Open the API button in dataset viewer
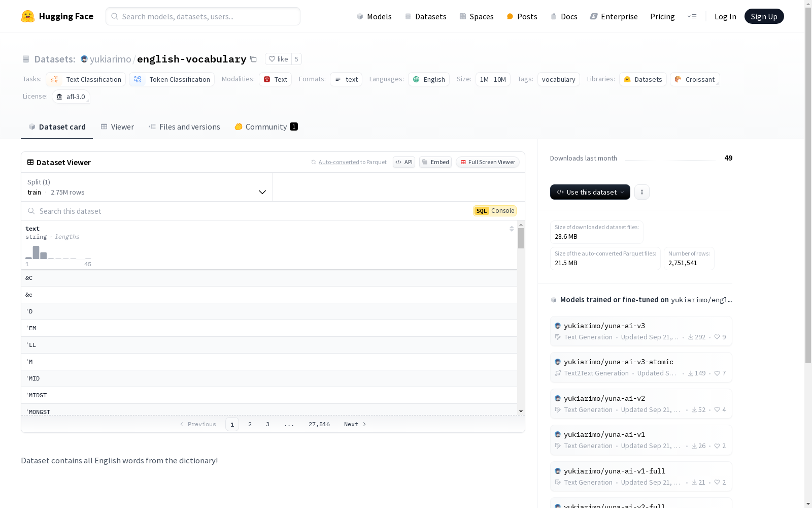812x508 pixels. coord(404,162)
